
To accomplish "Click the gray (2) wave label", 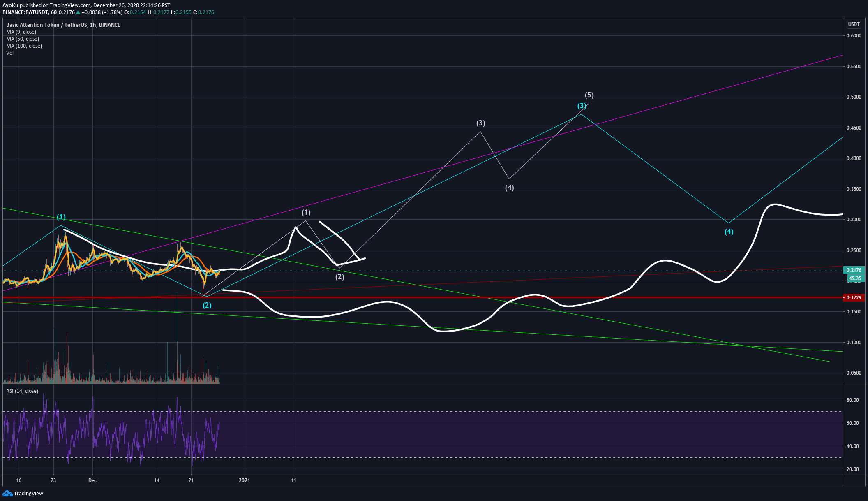I will pos(340,277).
